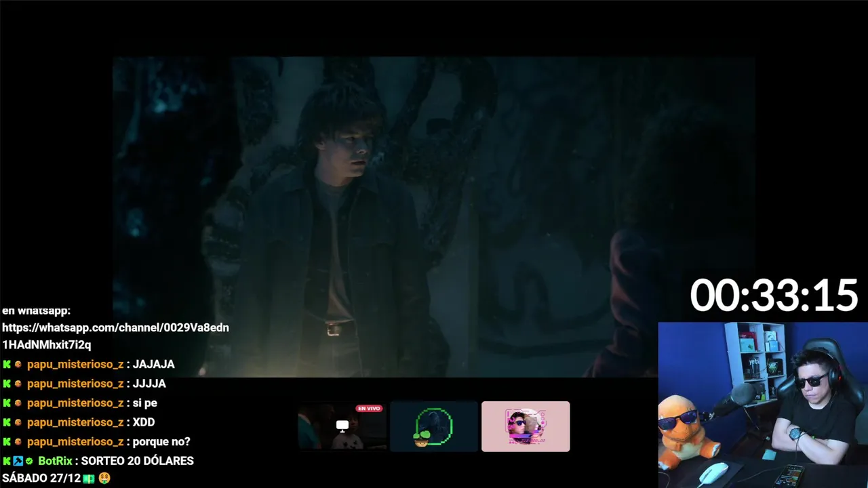Click the monitor icon on the live thumbnail
Screen dimensions: 868x488
[342, 426]
